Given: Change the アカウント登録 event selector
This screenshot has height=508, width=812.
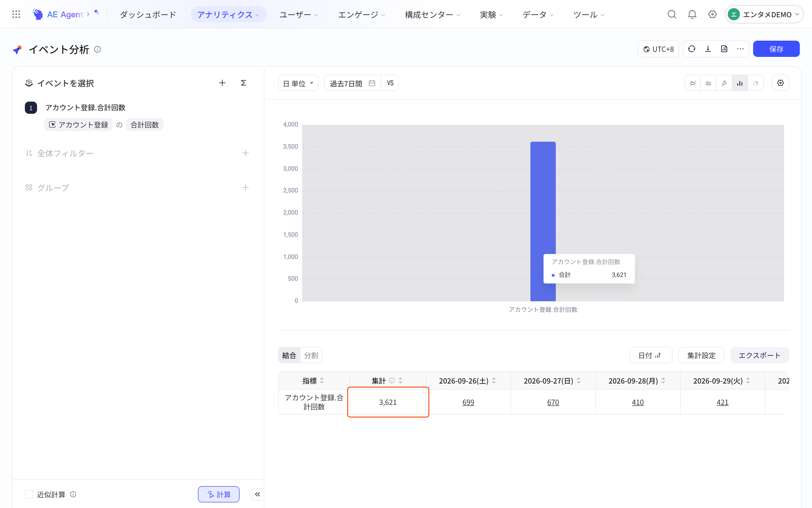Looking at the screenshot, I should click(x=78, y=125).
